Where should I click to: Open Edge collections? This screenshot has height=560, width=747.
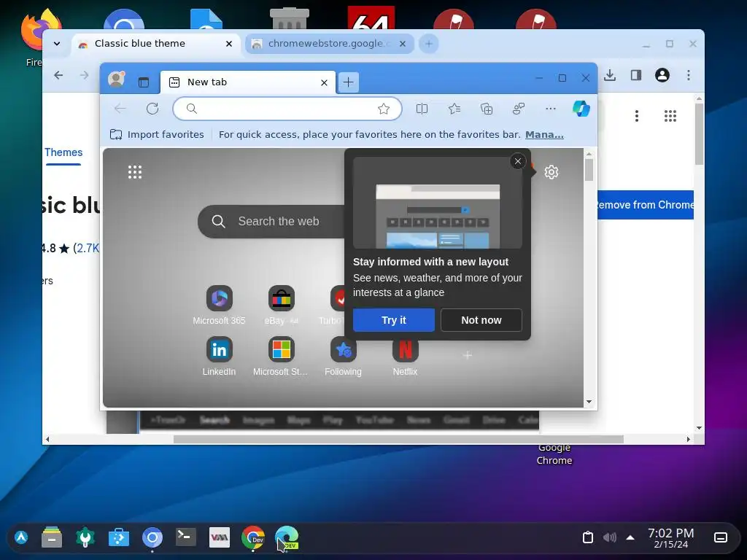pos(487,109)
